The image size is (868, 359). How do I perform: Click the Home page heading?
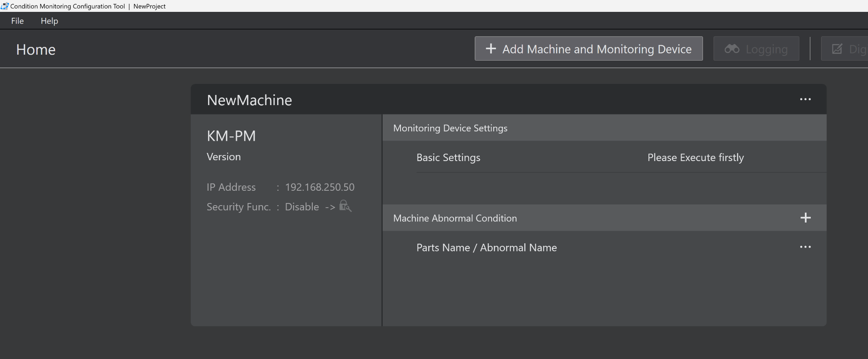click(36, 50)
